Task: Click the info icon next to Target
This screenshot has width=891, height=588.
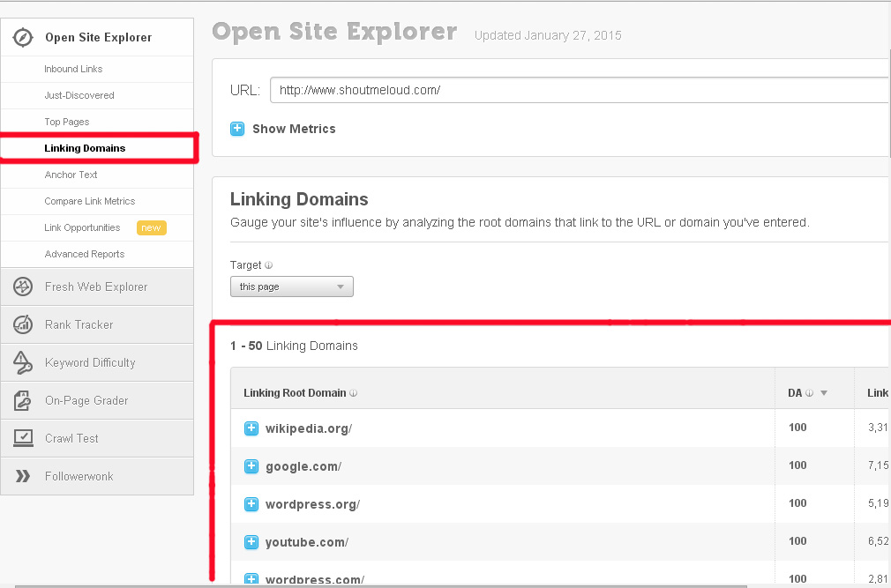Action: point(269,264)
